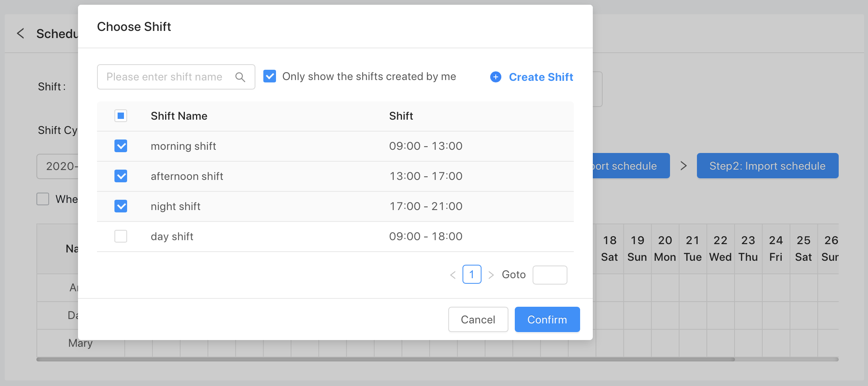Click the Step2: Import schedule button
The width and height of the screenshot is (868, 386).
tap(767, 166)
